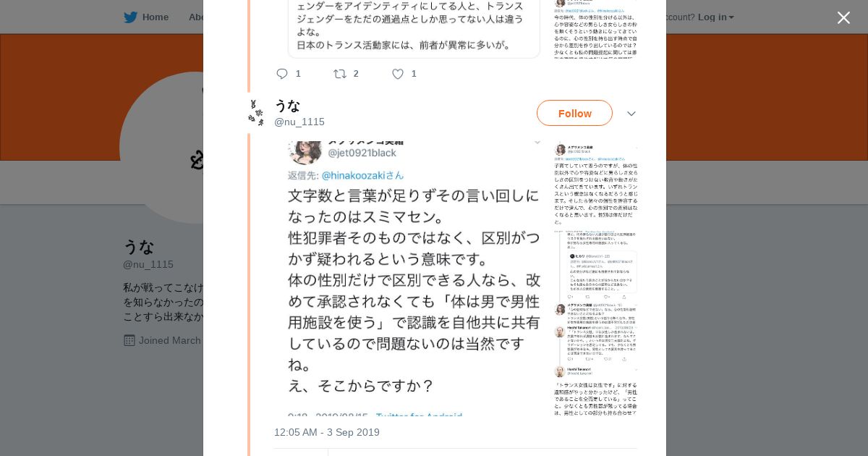Like the tweet with heart icon

[397, 74]
